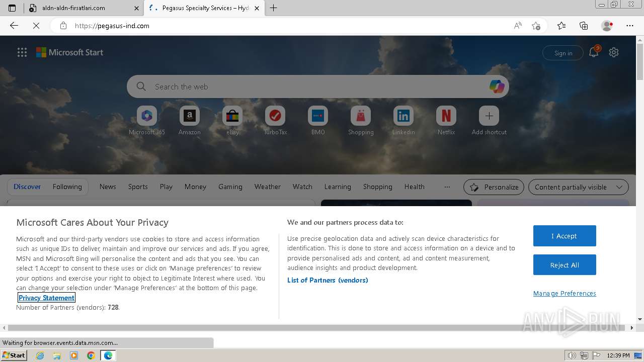Open the Play category
This screenshot has height=362, width=644.
[x=166, y=187]
